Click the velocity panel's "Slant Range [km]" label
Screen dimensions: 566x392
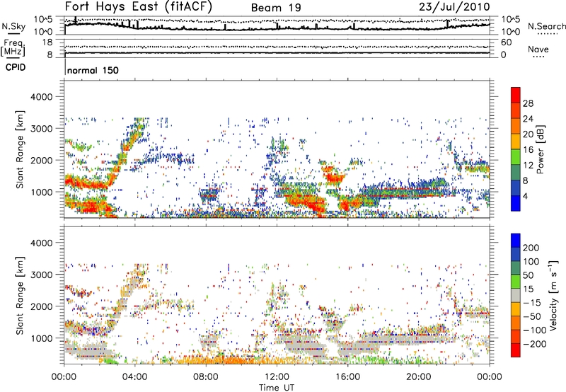20,296
